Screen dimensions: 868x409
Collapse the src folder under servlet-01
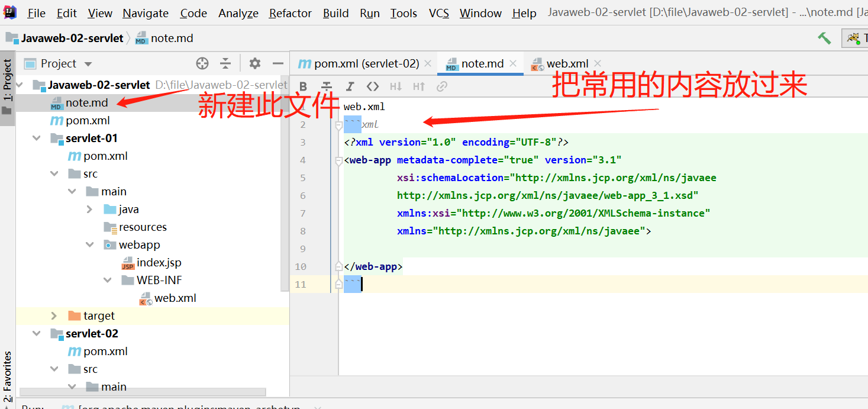pos(55,173)
